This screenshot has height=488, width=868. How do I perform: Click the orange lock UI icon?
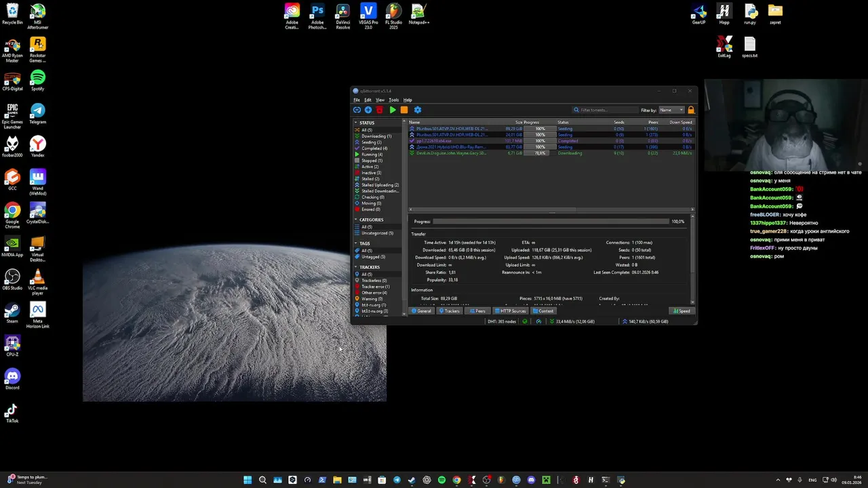pyautogui.click(x=691, y=110)
